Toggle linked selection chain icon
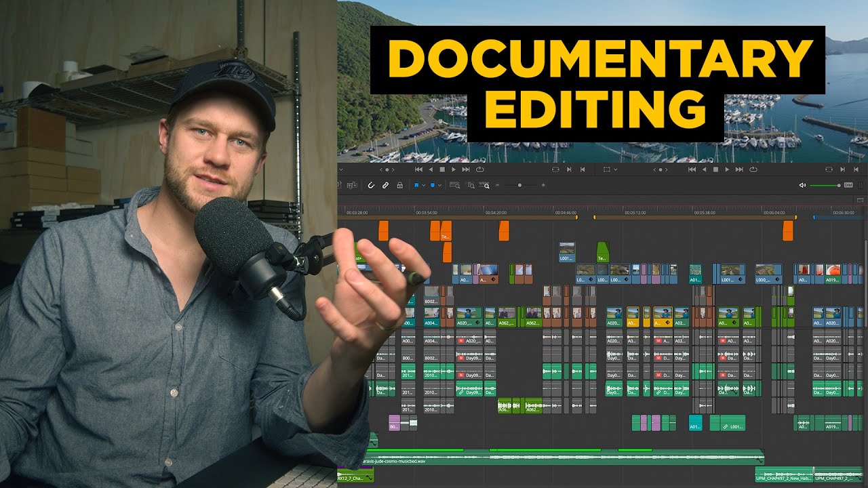868x488 pixels. pos(385,185)
